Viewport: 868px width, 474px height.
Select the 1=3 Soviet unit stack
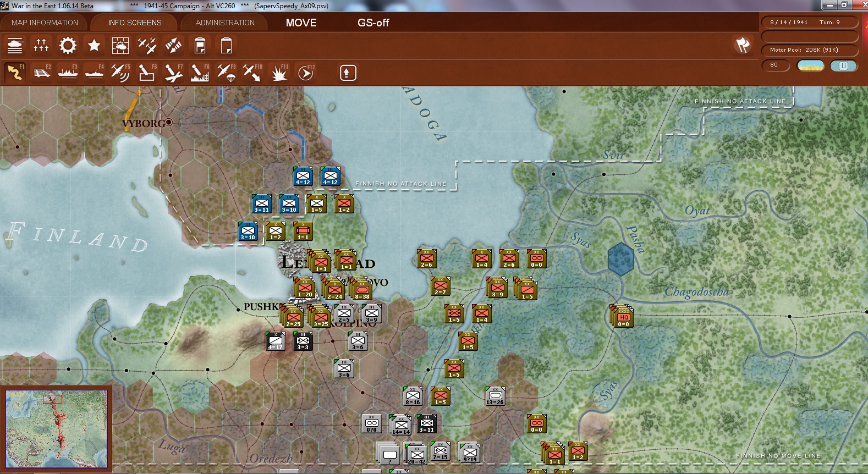click(x=321, y=262)
